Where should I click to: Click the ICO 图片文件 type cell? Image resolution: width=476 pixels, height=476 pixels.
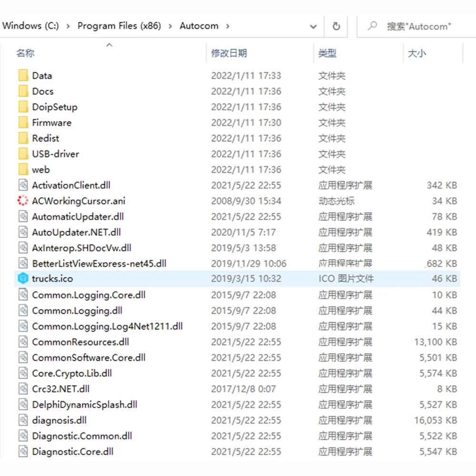point(346,278)
